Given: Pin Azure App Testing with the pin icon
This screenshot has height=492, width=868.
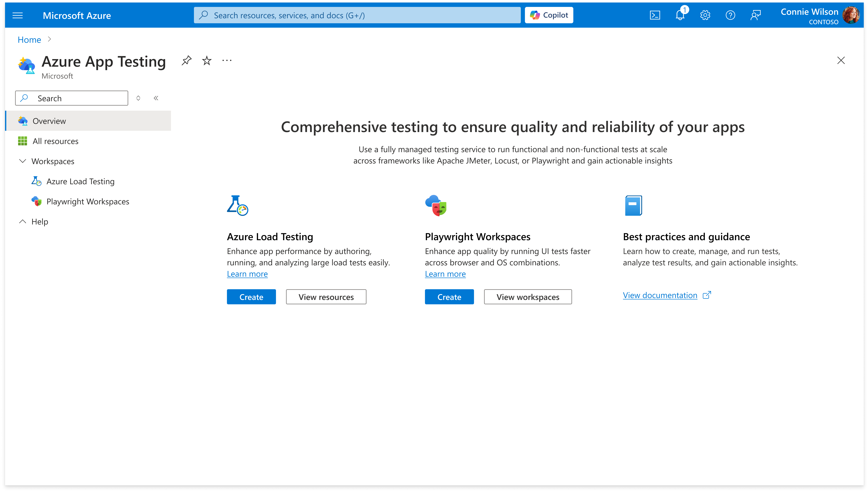Looking at the screenshot, I should tap(186, 61).
